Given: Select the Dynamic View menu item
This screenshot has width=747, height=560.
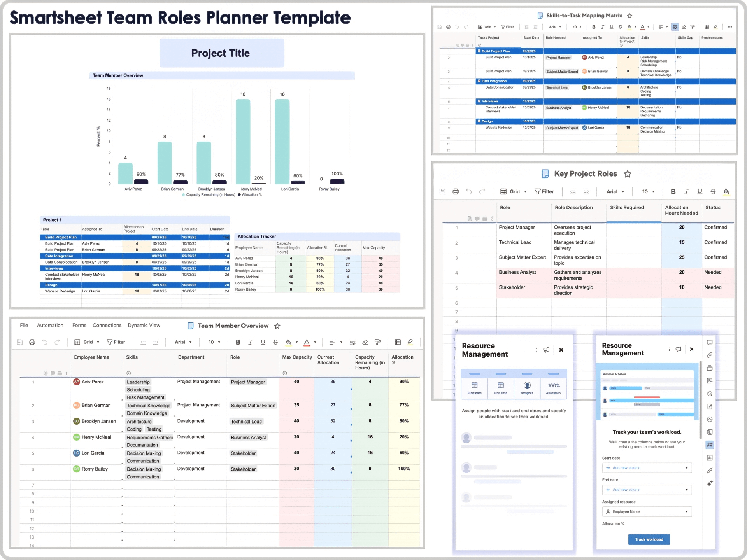Looking at the screenshot, I should tap(144, 325).
